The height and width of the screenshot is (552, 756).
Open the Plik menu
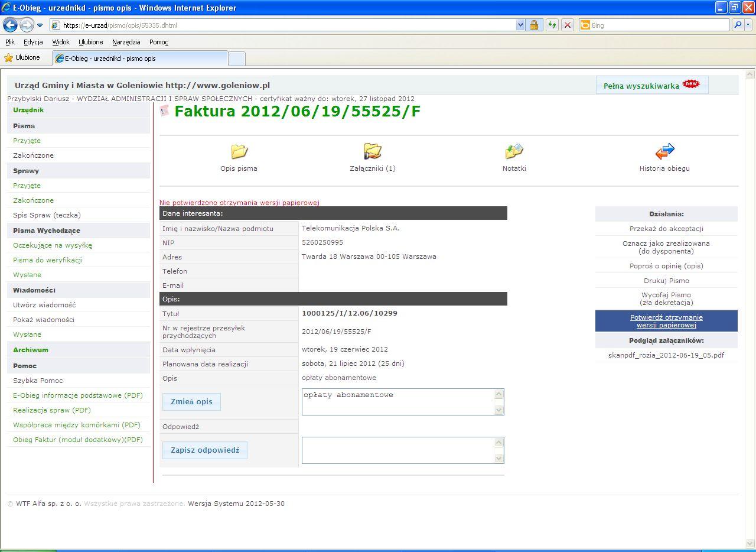(10, 42)
